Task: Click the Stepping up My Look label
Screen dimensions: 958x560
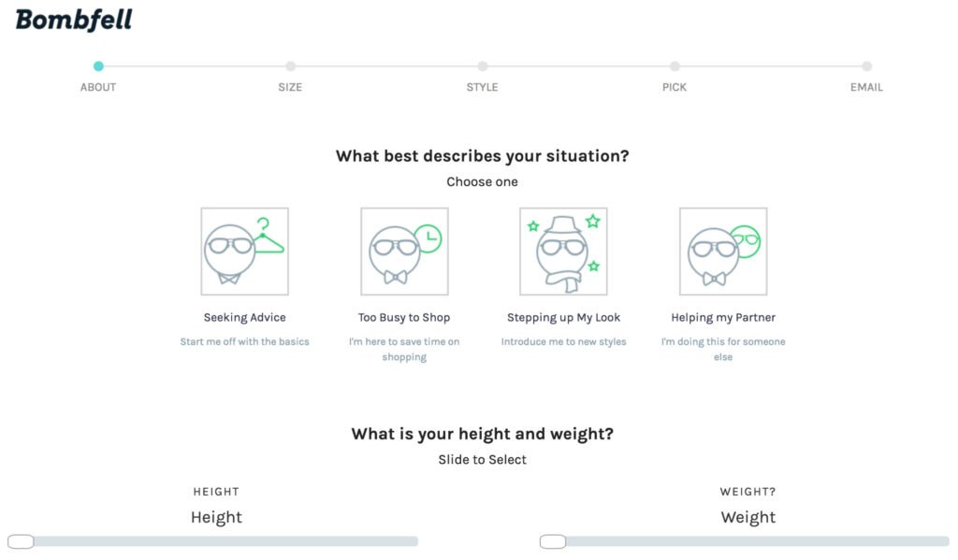Action: pyautogui.click(x=563, y=318)
